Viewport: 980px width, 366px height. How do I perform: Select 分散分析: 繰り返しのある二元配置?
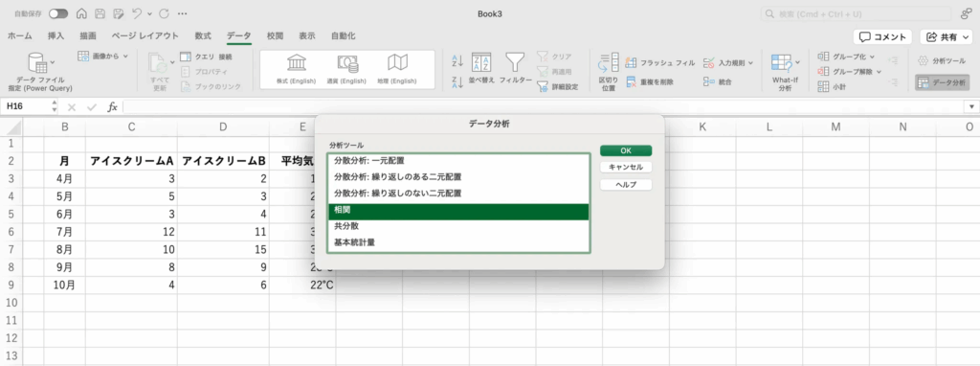(459, 177)
